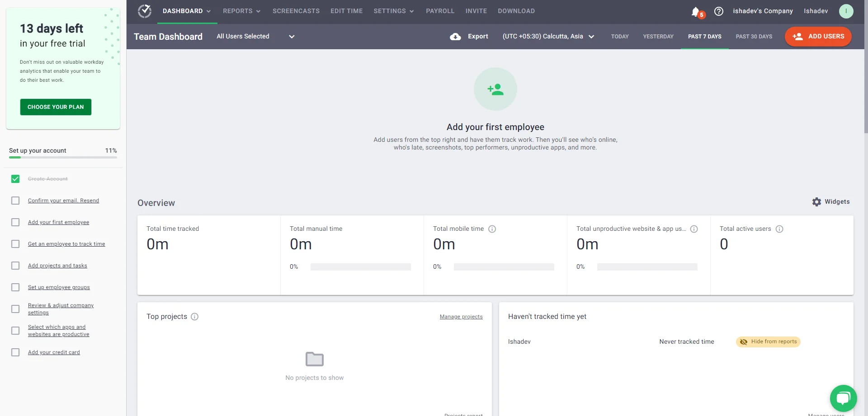Switch to the TODAY date range
Viewport: 868px width, 416px height.
click(620, 37)
